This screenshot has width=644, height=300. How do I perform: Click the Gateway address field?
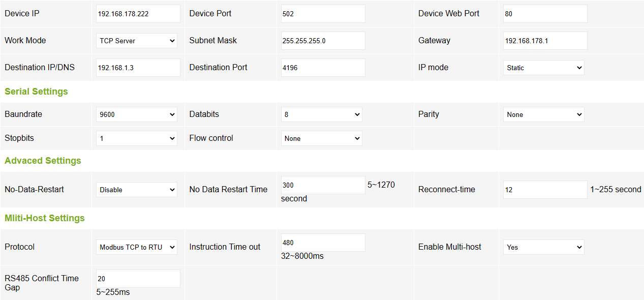tap(545, 41)
